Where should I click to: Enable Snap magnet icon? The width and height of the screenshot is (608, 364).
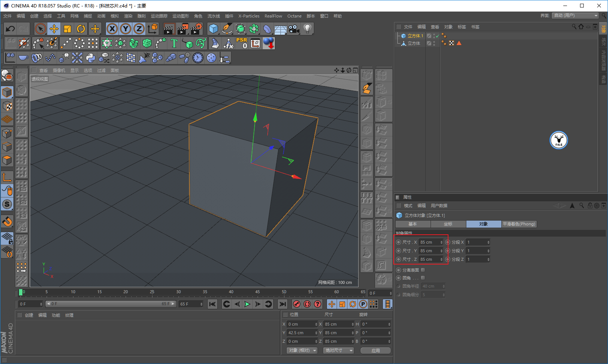click(7, 222)
